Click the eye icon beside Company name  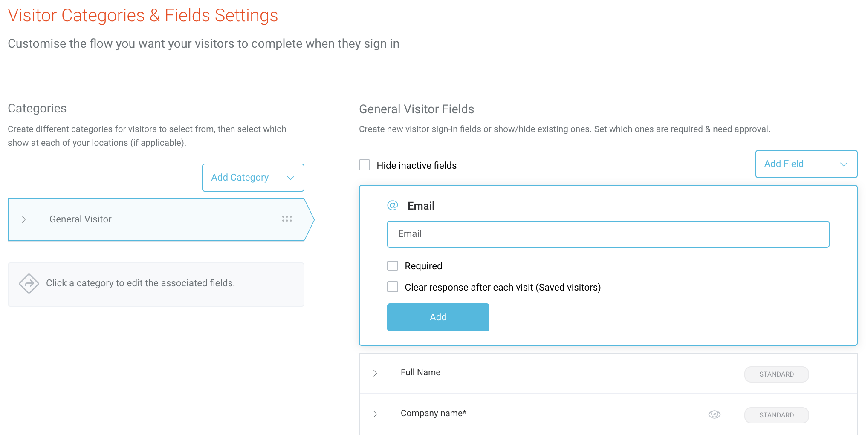pyautogui.click(x=715, y=414)
